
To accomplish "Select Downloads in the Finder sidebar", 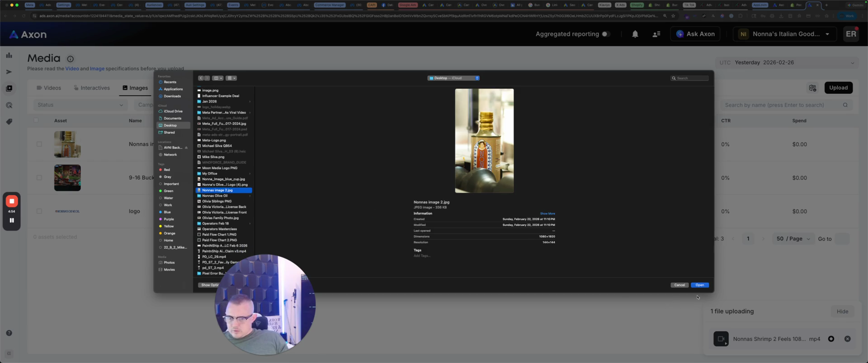I will tap(172, 96).
